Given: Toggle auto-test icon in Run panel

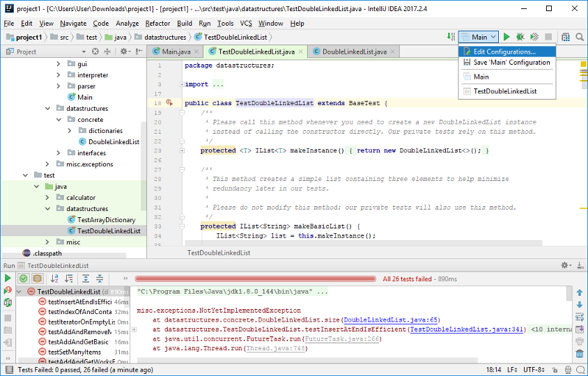Looking at the screenshot, I should pyautogui.click(x=8, y=302).
